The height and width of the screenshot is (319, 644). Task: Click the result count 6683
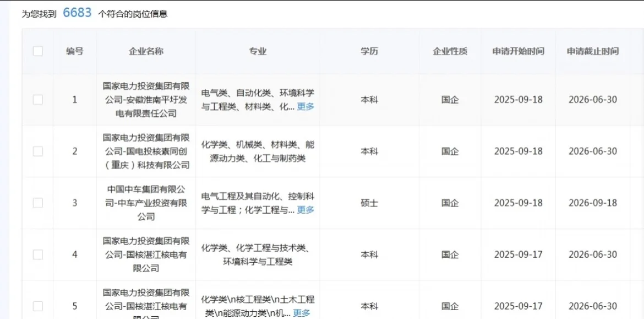tap(77, 12)
